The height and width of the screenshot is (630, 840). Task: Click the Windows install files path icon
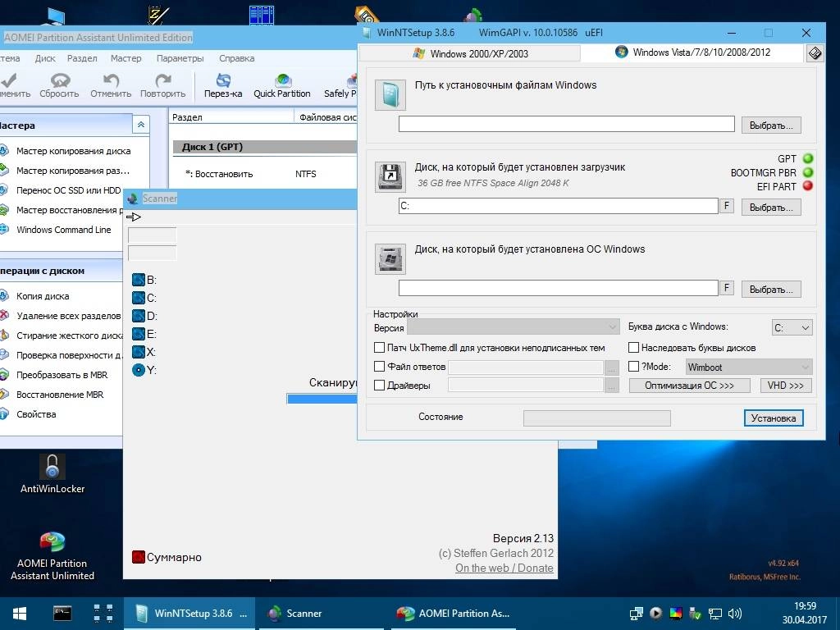[390, 95]
